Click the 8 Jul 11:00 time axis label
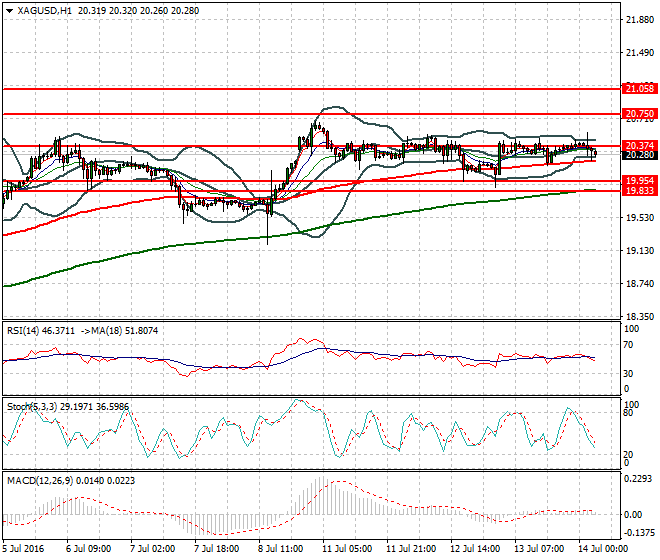The width and height of the screenshot is (660, 560). 280,549
